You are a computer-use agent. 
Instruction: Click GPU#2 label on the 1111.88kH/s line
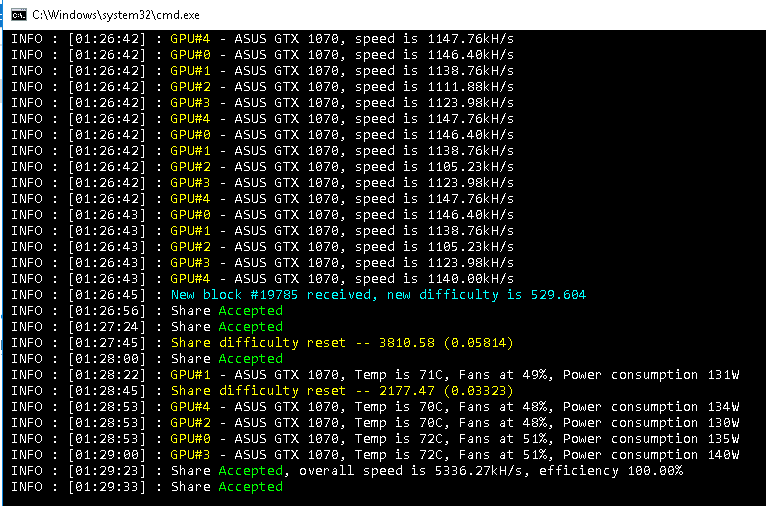click(191, 86)
